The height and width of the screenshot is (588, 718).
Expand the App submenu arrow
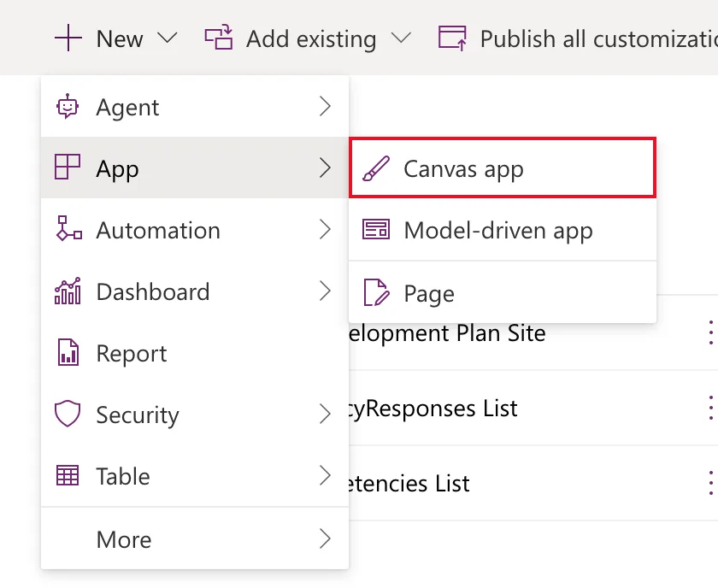[325, 168]
